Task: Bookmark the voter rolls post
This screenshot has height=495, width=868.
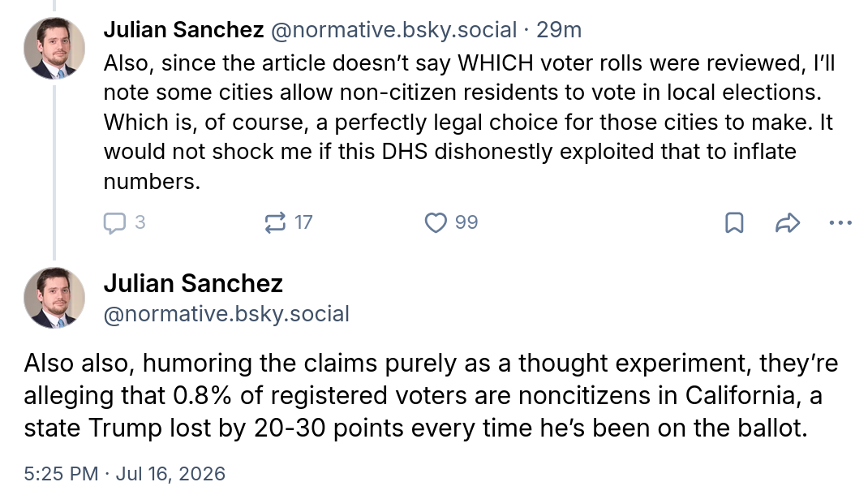Action: point(735,222)
